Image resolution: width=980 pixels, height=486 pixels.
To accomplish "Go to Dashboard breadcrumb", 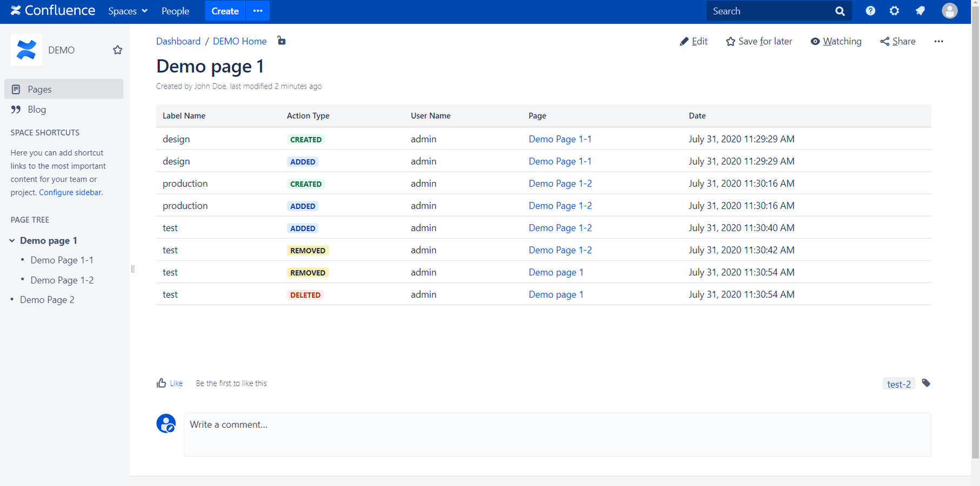I will (x=178, y=41).
